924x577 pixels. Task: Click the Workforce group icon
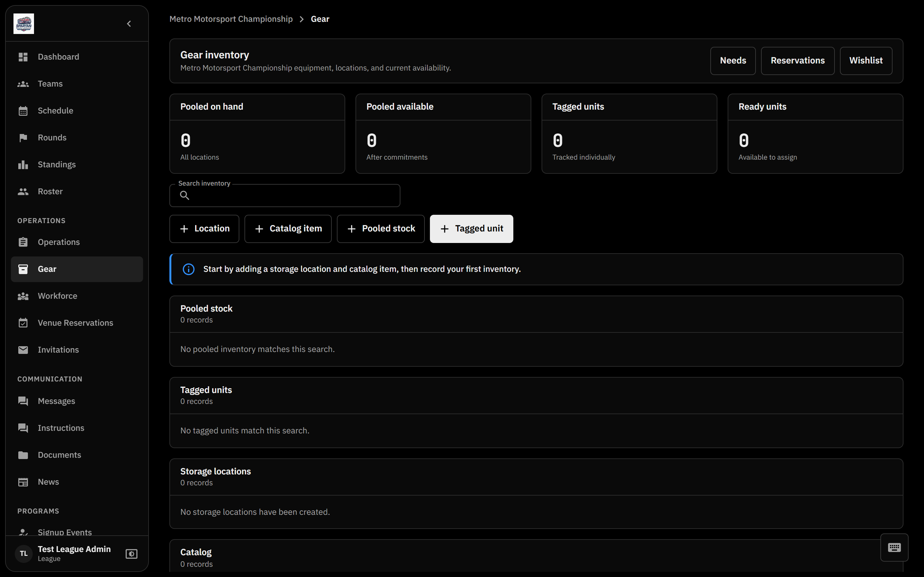[23, 296]
